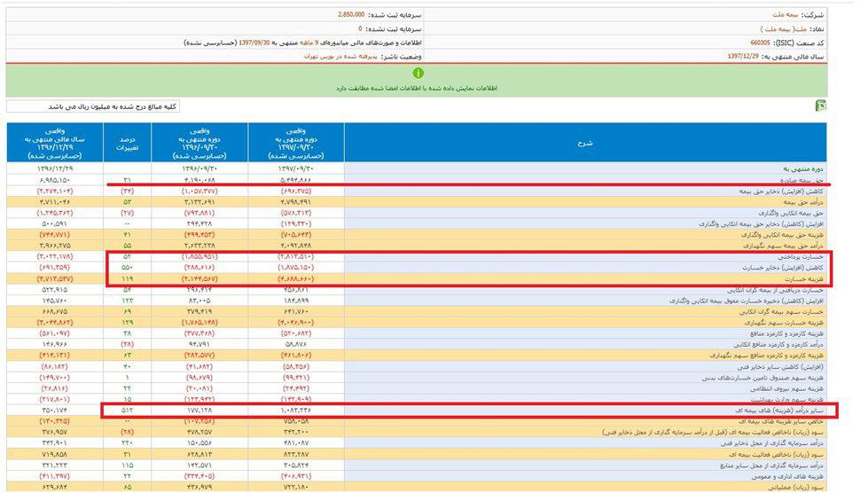
Task: Click issuer status 'پذیرفته شده در بورس تهران'
Action: point(340,57)
